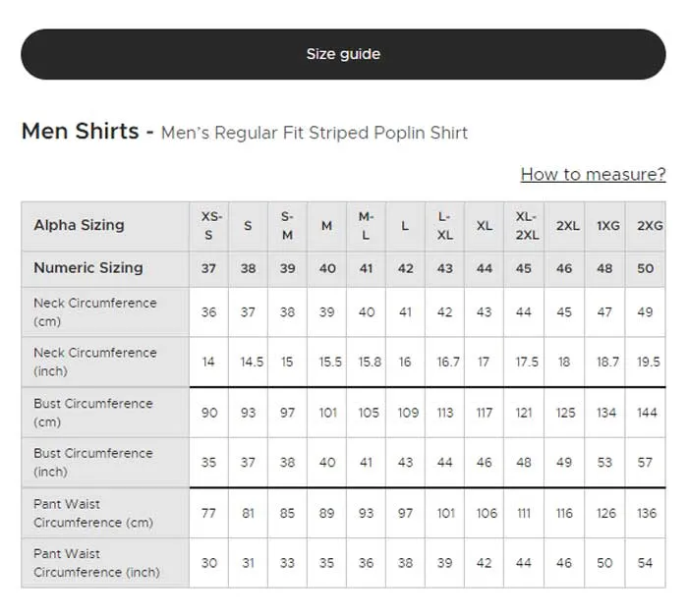Click the Neck Circumference (cm) row label
The height and width of the screenshot is (616, 688).
(95, 312)
